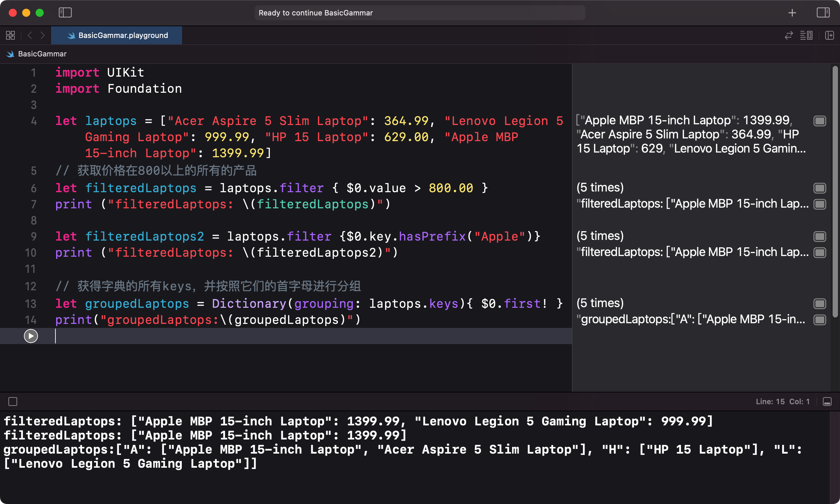Click the results sidebar vertical scrollbar

pos(835,192)
